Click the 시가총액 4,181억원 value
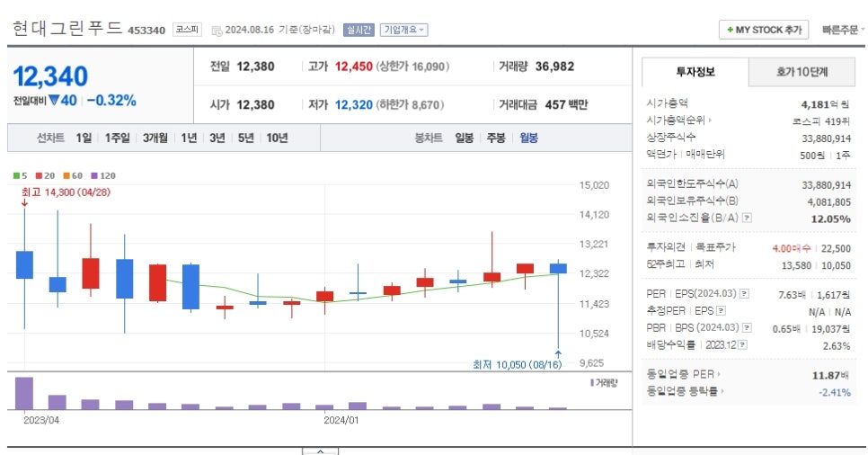The width and height of the screenshot is (868, 455). (826, 104)
